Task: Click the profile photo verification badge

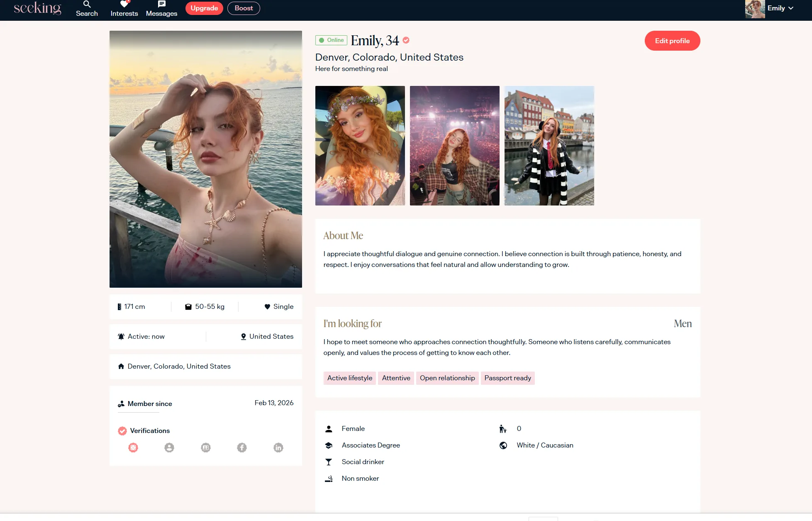Action: click(169, 448)
